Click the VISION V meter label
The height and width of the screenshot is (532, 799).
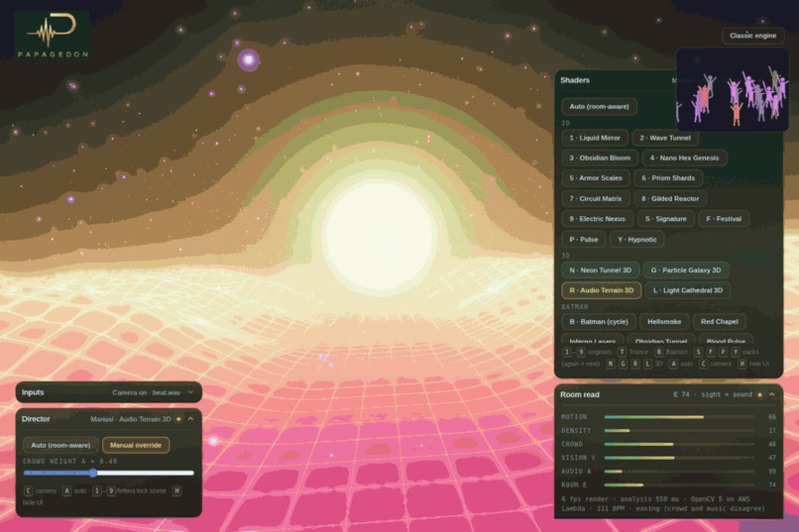[x=578, y=458]
